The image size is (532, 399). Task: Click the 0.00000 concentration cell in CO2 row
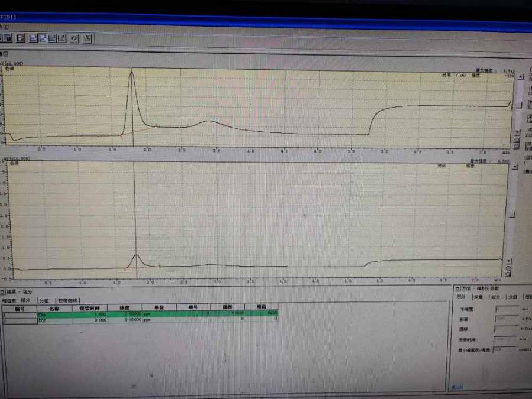pyautogui.click(x=125, y=320)
